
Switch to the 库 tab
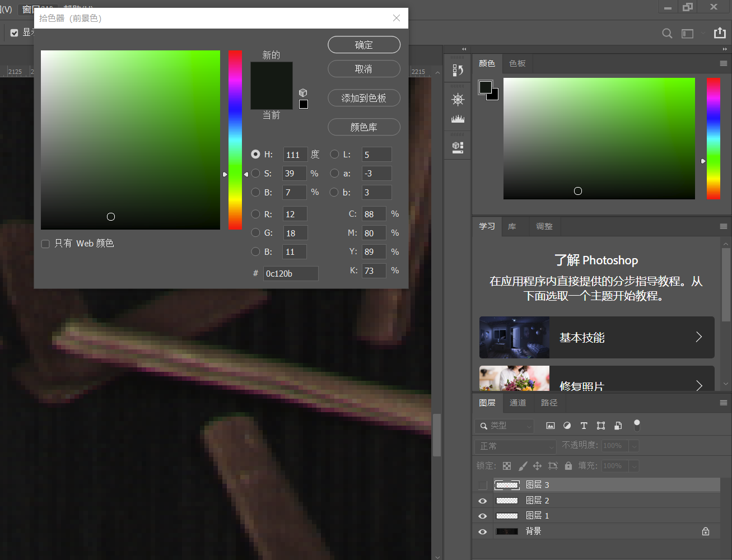(512, 226)
